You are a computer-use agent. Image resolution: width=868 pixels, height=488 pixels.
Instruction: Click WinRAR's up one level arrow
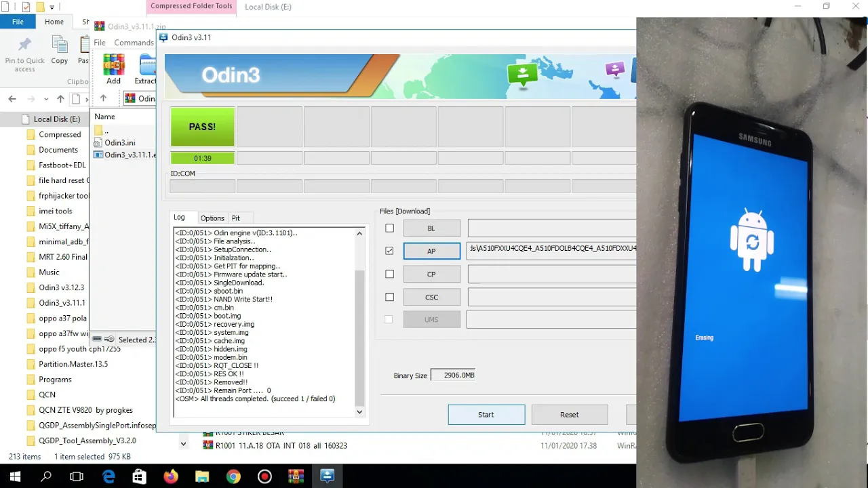point(105,98)
